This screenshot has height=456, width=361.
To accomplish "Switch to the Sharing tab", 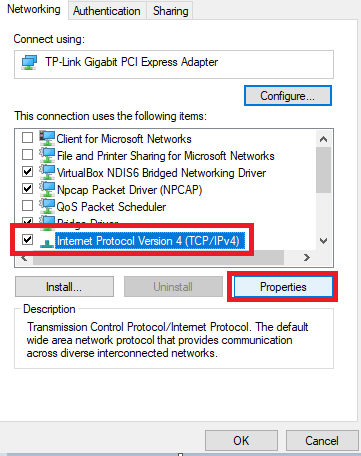I will (170, 11).
